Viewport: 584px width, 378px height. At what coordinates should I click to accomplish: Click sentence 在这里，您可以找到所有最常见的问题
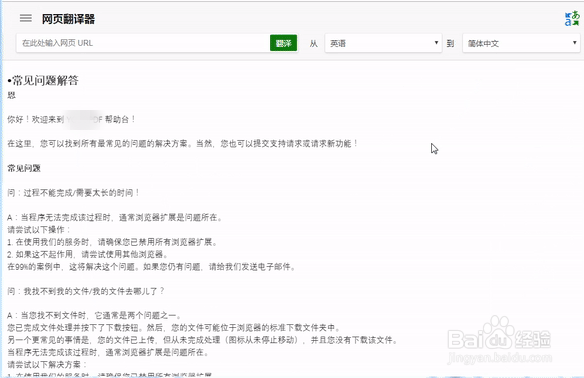pos(183,144)
